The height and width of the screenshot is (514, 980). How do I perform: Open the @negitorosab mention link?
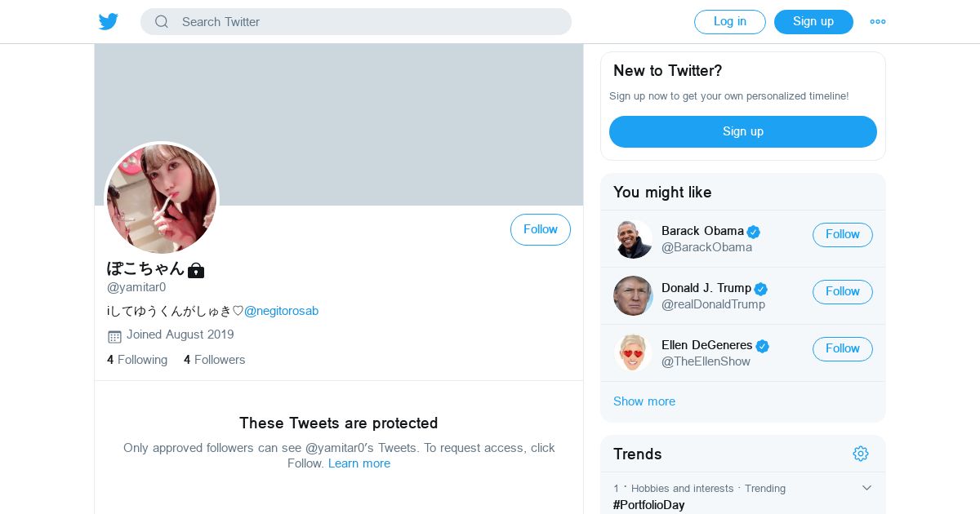281,311
